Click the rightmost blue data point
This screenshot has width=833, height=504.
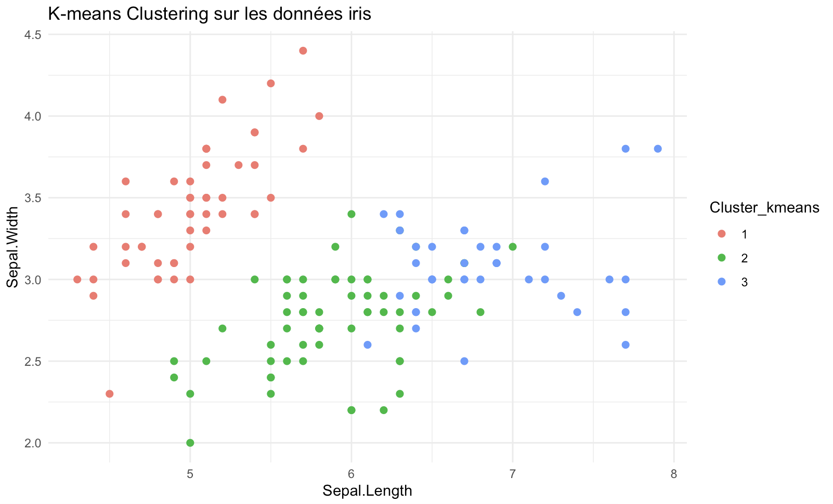pyautogui.click(x=658, y=149)
